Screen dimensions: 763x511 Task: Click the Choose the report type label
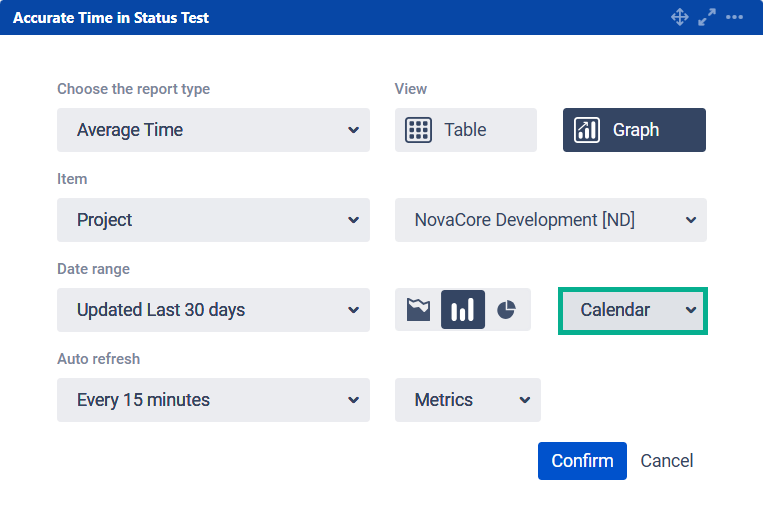[x=133, y=89]
